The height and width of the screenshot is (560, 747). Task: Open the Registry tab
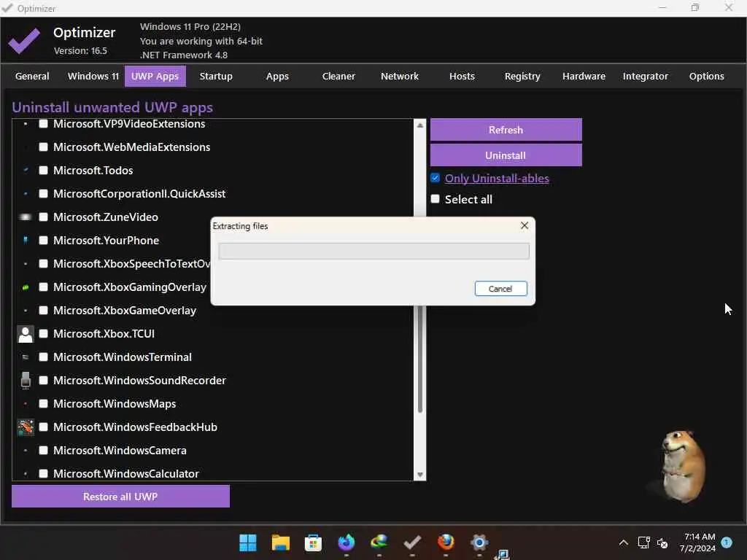coord(522,76)
